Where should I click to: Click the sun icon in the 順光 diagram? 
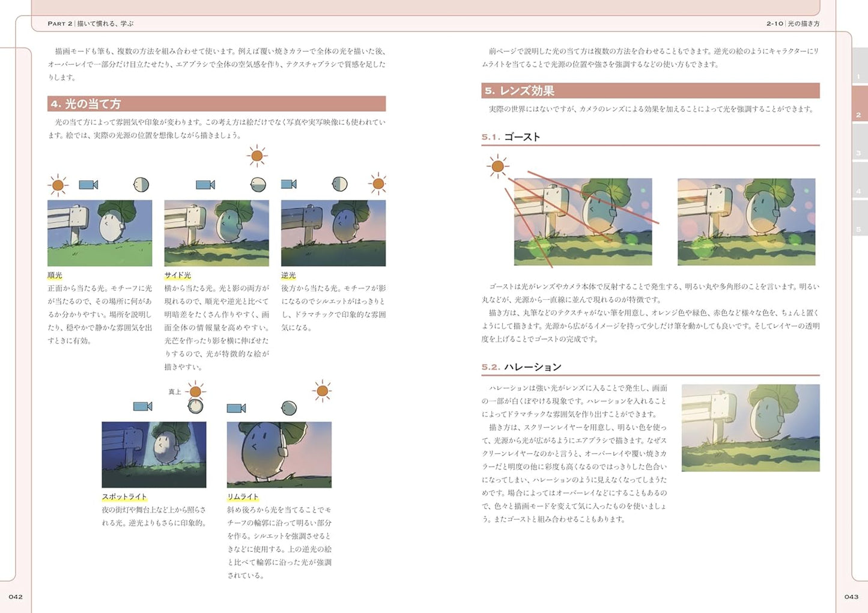click(58, 185)
